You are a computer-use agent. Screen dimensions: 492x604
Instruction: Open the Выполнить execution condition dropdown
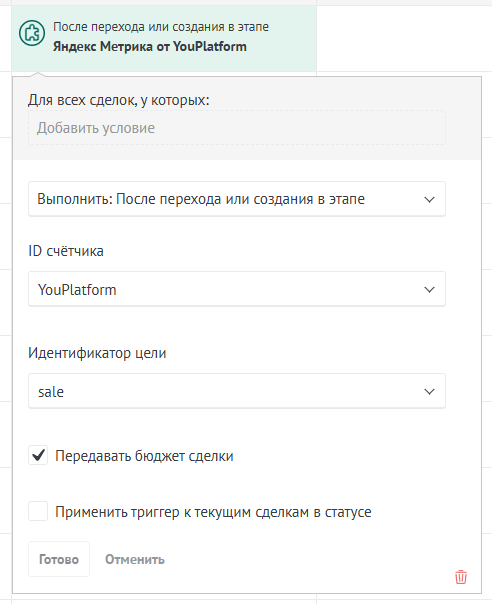(x=237, y=199)
